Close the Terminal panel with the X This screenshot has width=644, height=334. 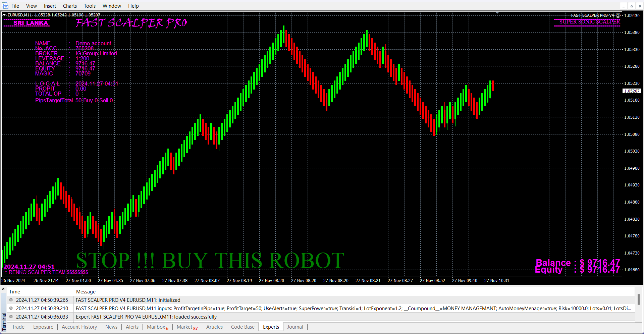pyautogui.click(x=3, y=289)
